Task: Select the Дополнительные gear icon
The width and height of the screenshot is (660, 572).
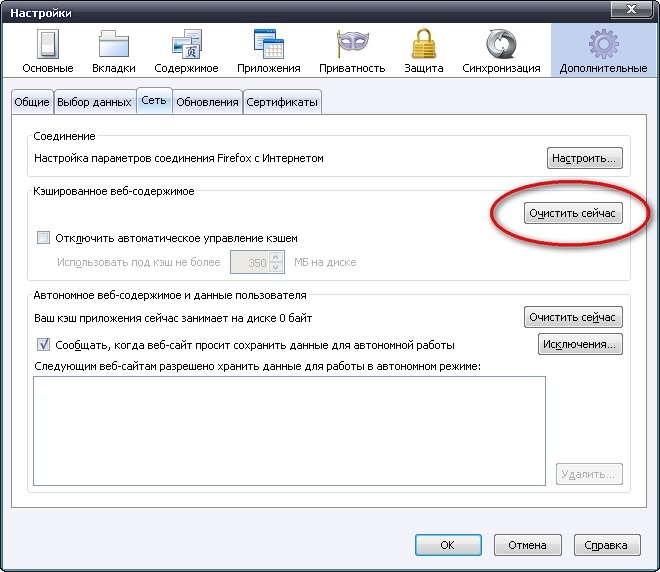Action: tap(604, 44)
